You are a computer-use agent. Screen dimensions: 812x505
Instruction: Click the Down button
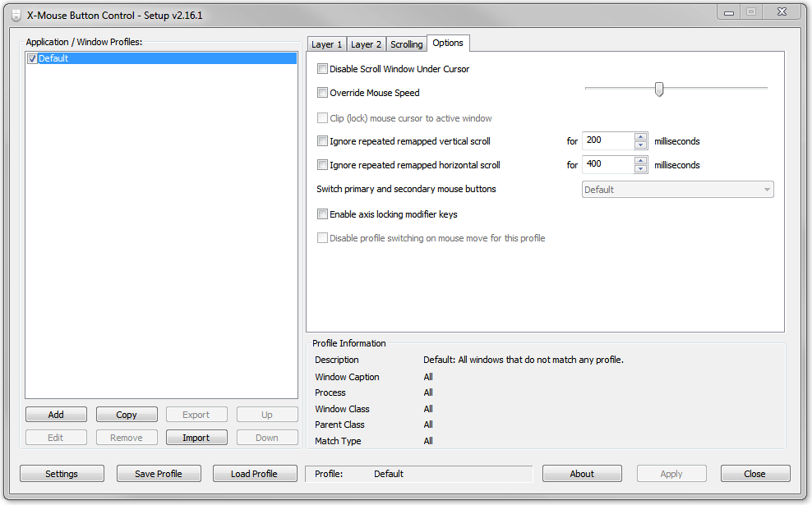[267, 437]
